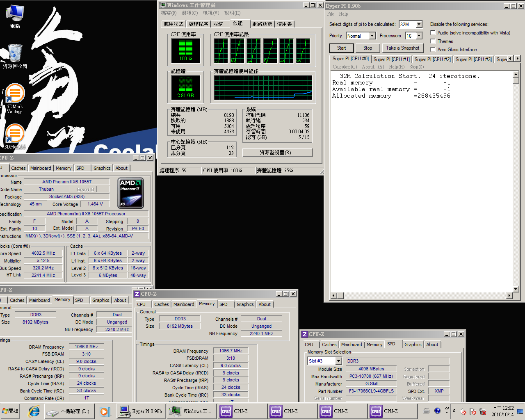525x420 pixels.
Task: Click the Hyper PI output scroll-down arrow
Action: pyautogui.click(x=516, y=289)
